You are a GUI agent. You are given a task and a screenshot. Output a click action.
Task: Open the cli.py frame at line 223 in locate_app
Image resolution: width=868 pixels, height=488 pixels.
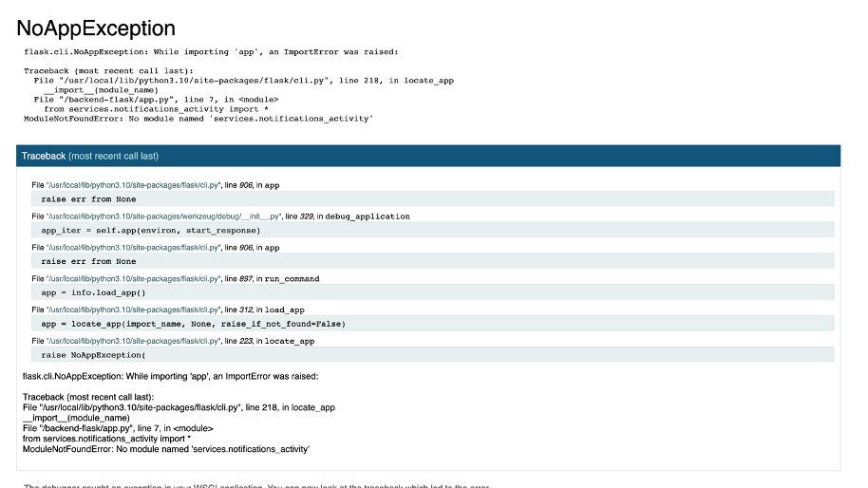pos(173,341)
